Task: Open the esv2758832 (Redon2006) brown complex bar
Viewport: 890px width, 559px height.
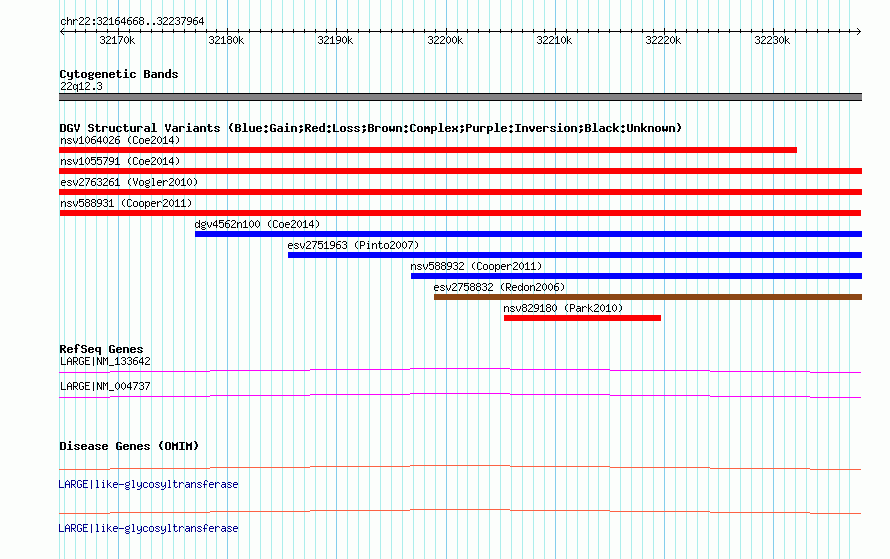Action: (648, 297)
